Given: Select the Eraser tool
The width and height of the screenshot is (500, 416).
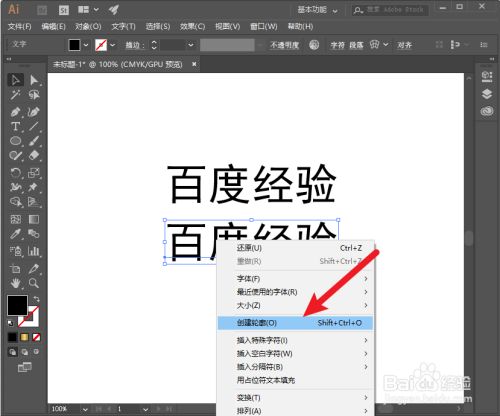Looking at the screenshot, I should (x=34, y=155).
